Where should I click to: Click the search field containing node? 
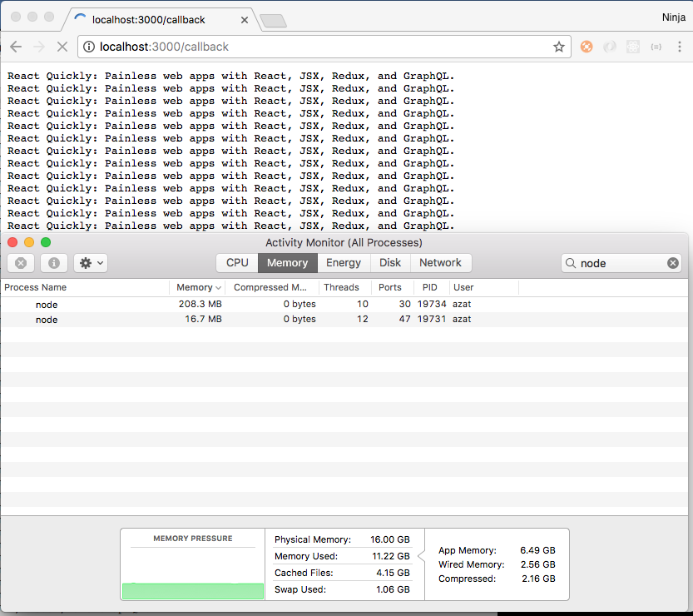621,263
